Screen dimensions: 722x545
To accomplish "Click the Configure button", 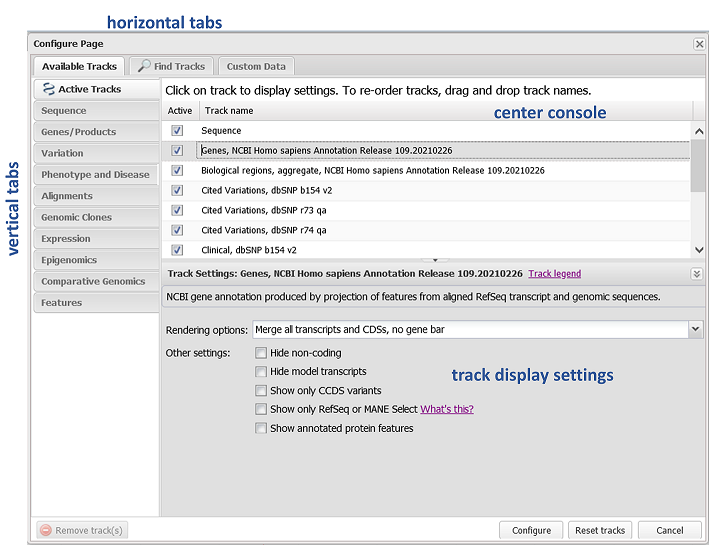I will pos(531,530).
